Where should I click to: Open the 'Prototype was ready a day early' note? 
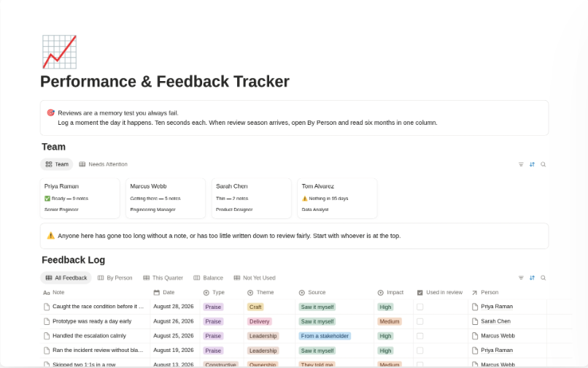coord(92,321)
